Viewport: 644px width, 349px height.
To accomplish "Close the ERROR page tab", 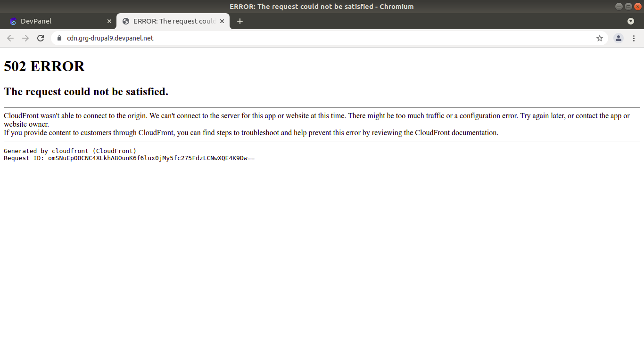I will pyautogui.click(x=222, y=21).
